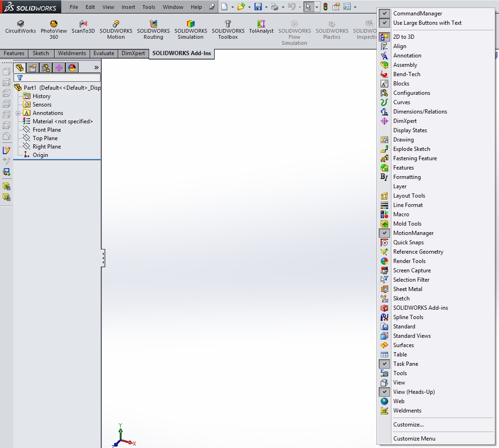Enable the TolAnalyst add-in
The image size is (499, 448).
261,27
